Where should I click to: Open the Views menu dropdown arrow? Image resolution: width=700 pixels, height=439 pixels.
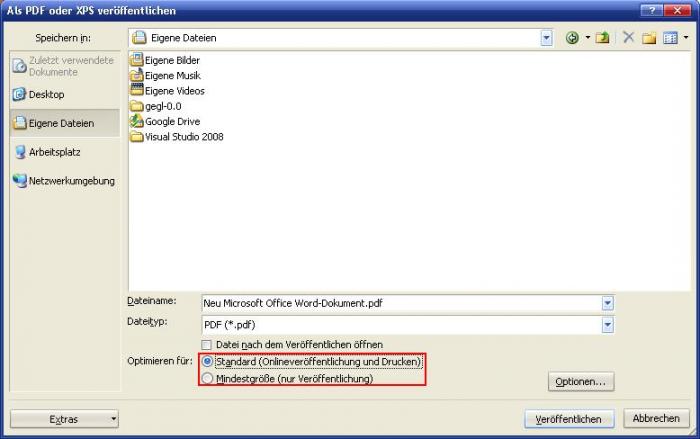tap(686, 38)
